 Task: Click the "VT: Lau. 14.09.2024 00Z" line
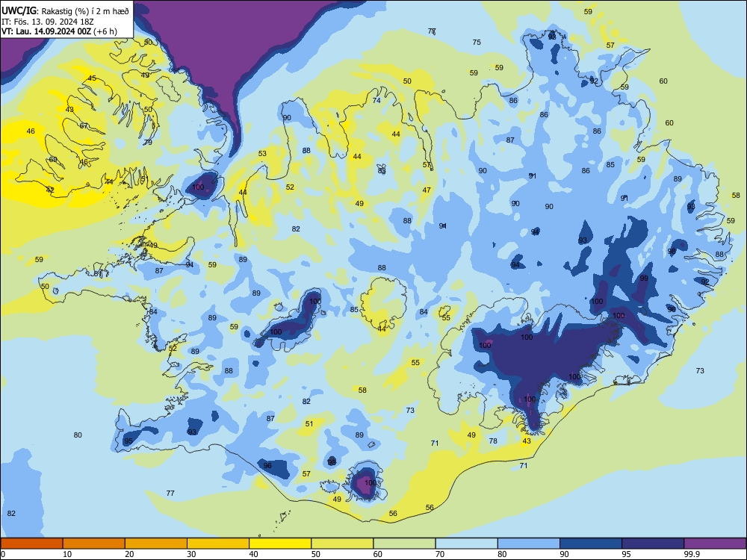tap(46, 31)
